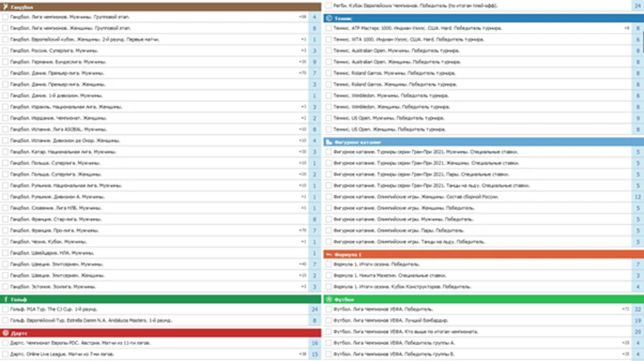644x361 pixels.
Task: Click the +72 value in Футбол Лига Чемпионов Победитель row
Action: (x=626, y=309)
